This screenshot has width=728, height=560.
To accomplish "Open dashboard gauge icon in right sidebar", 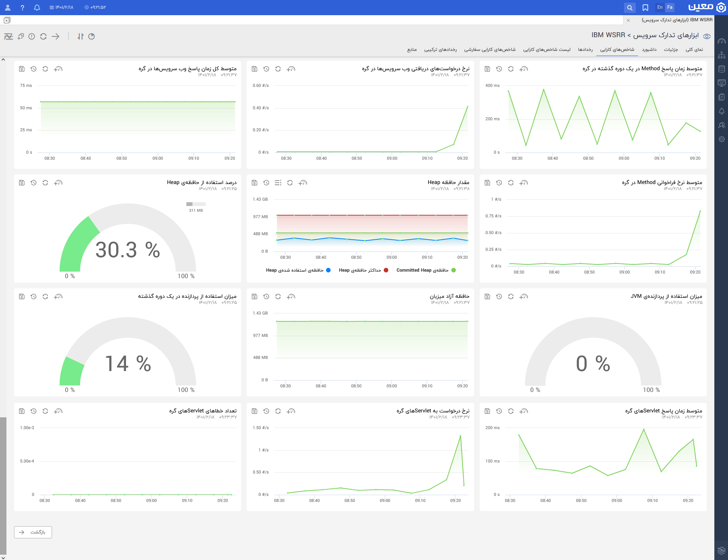I will tap(722, 41).
